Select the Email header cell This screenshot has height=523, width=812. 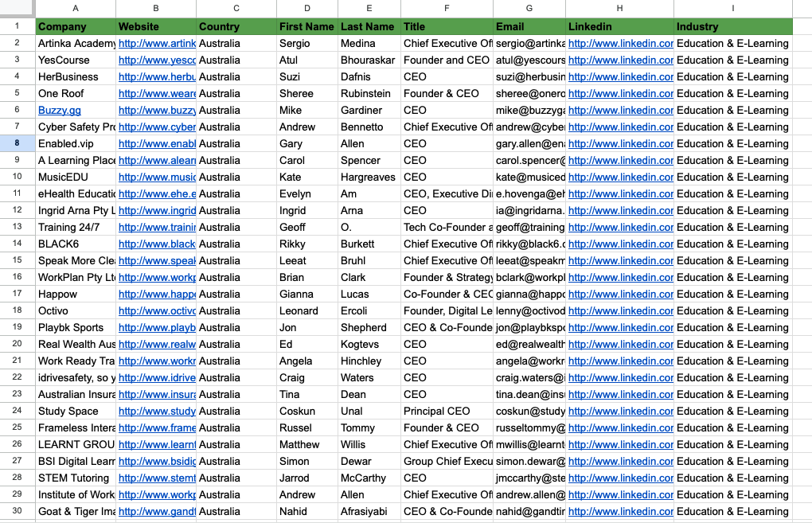coord(529,26)
